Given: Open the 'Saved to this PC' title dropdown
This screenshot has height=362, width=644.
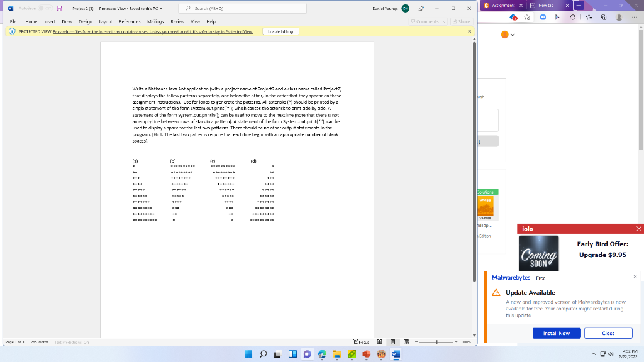Looking at the screenshot, I should click(162, 8).
